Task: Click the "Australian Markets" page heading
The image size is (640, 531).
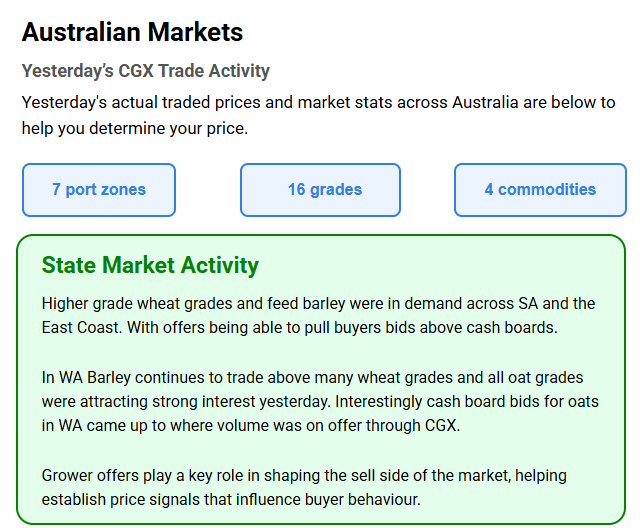Action: [132, 32]
